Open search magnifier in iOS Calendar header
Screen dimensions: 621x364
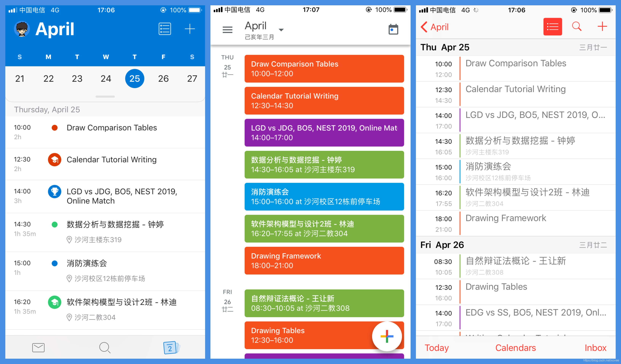coord(576,26)
